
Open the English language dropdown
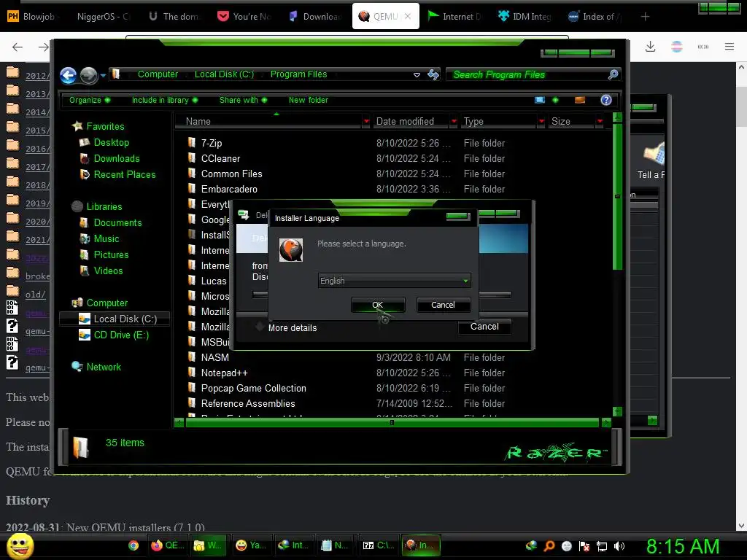pos(395,281)
